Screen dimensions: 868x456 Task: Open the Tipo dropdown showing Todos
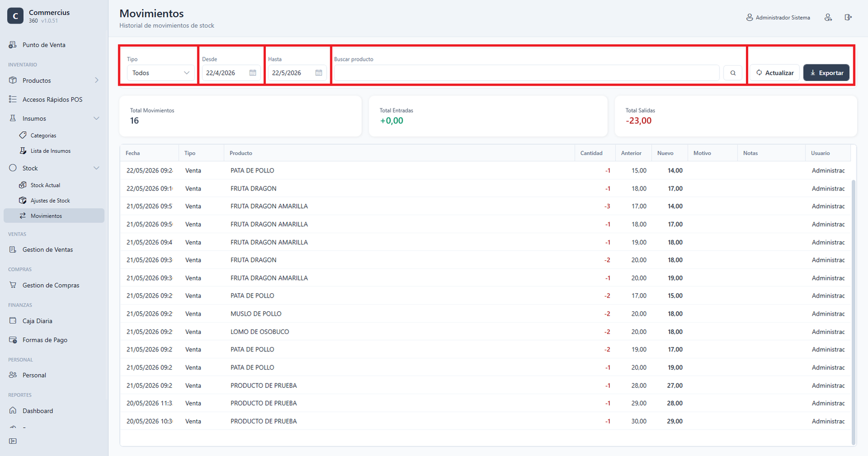161,73
